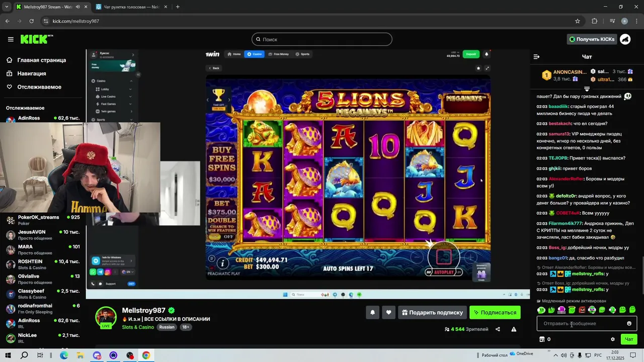This screenshot has width=644, height=362.
Task: Report stream via warning triangle icon
Action: 514,329
